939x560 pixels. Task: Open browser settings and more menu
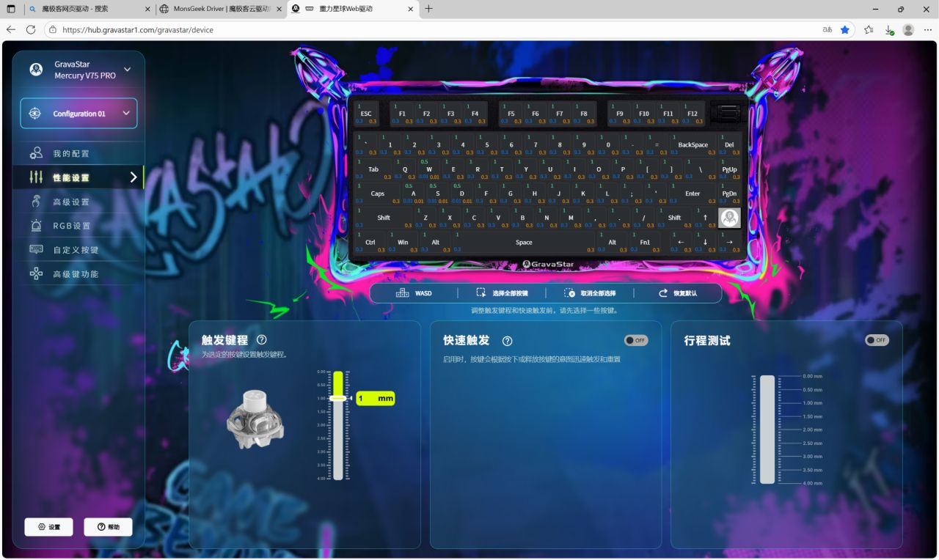[x=927, y=30]
